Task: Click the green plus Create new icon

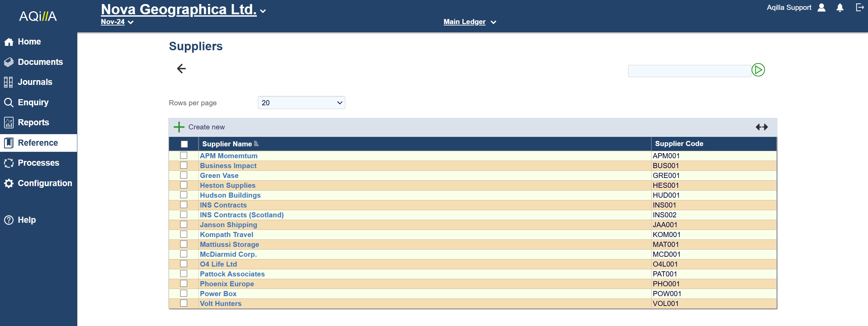Action: [x=179, y=127]
